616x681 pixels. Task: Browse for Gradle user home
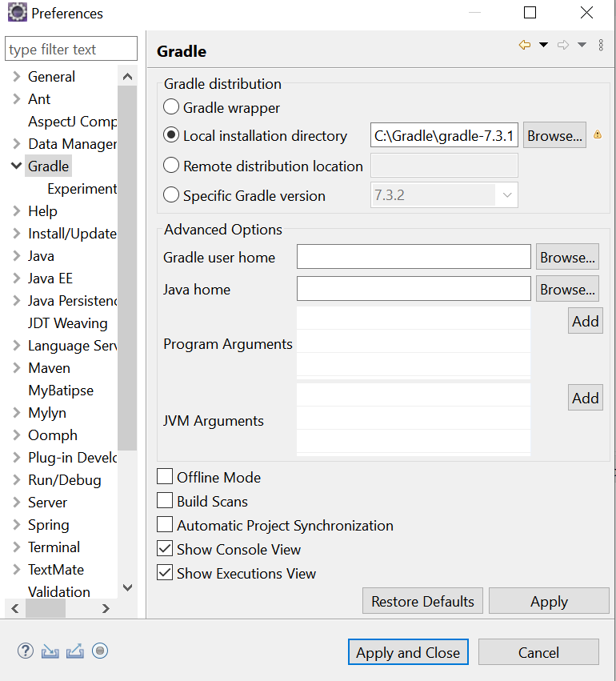(567, 257)
